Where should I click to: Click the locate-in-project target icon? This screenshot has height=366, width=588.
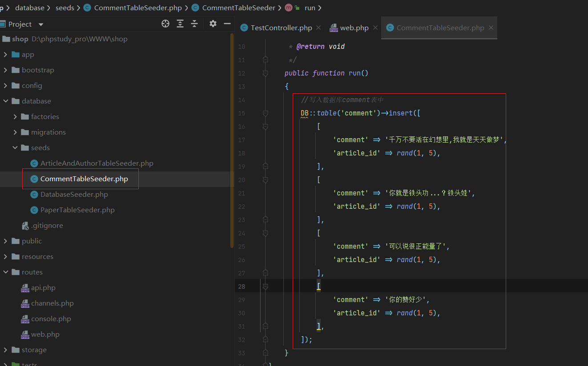[165, 24]
